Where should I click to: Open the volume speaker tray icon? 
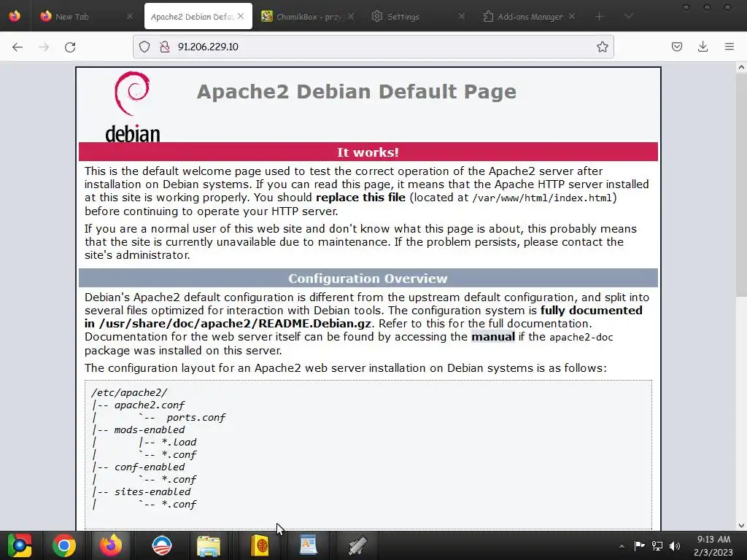(675, 545)
